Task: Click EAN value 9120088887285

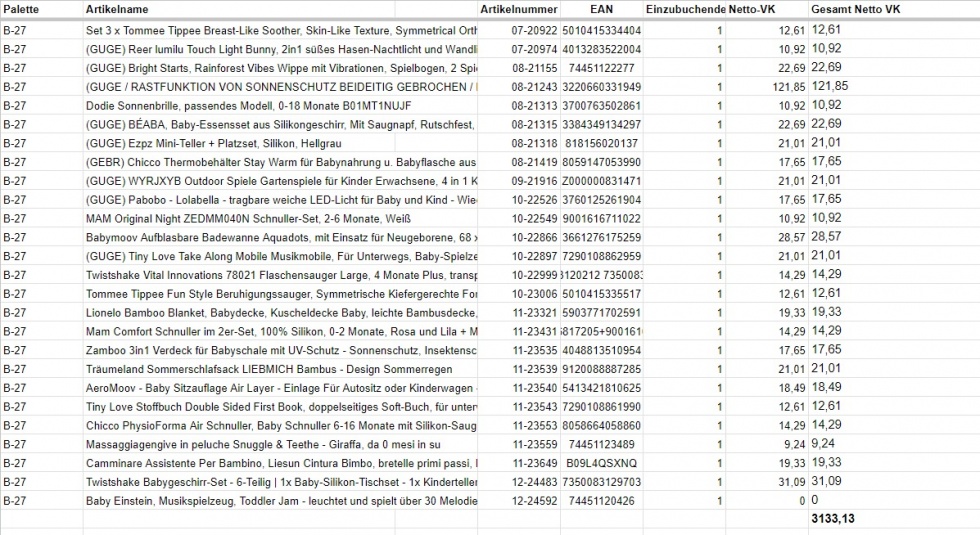Action: [601, 369]
